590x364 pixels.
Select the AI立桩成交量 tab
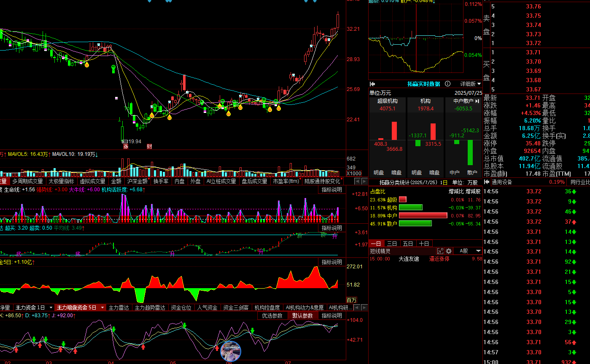(x=221, y=181)
